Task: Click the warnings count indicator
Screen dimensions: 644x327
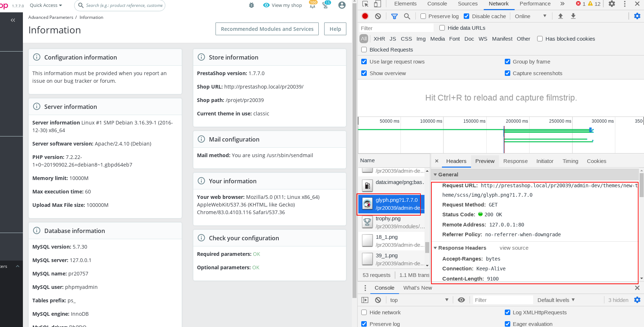Action: coord(594,4)
